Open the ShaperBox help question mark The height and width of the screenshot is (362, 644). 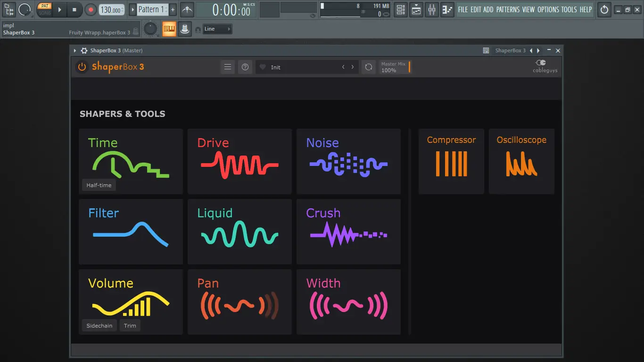point(245,67)
